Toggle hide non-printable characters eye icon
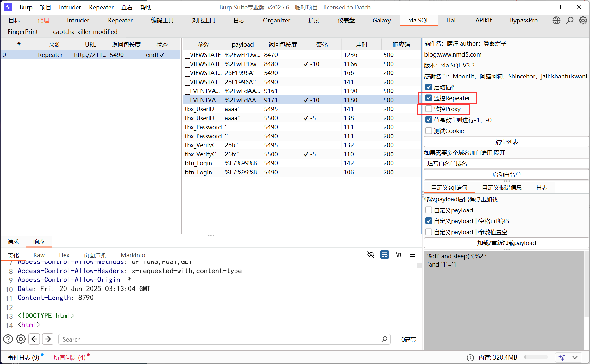 pyautogui.click(x=371, y=254)
